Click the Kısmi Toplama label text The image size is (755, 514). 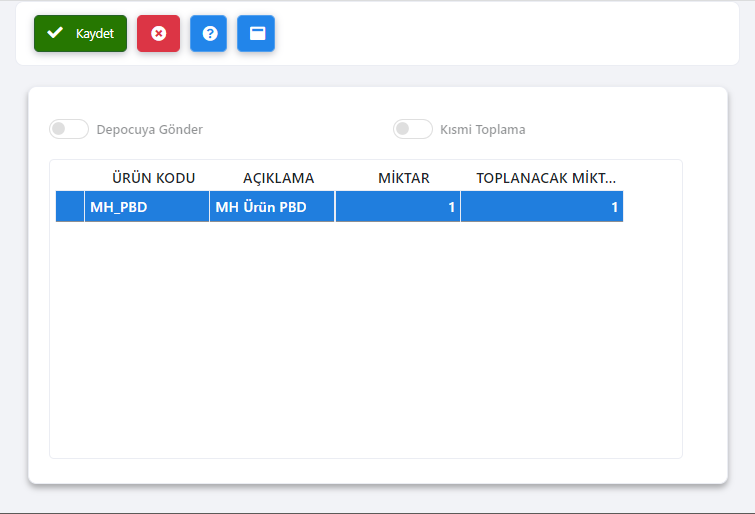pyautogui.click(x=482, y=129)
